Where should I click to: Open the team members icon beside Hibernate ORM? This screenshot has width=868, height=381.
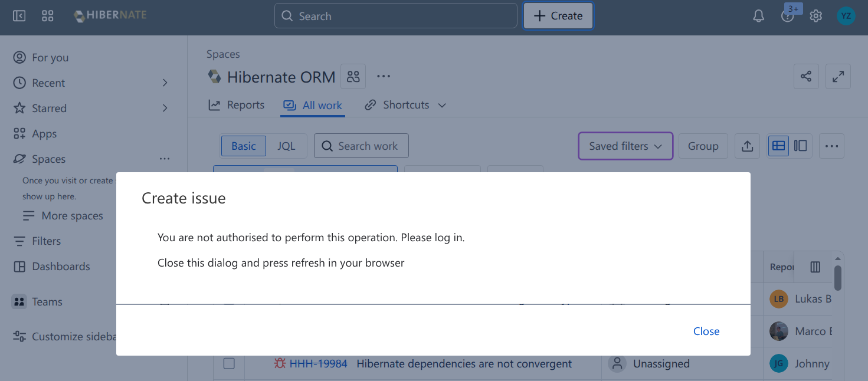353,77
